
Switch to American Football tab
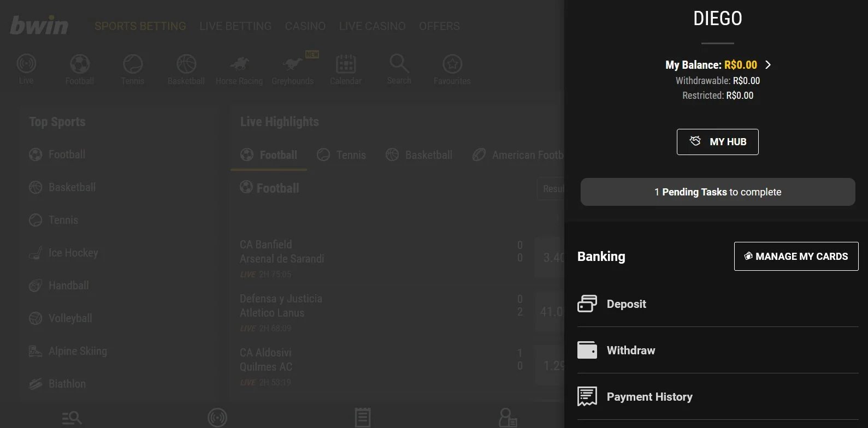518,155
